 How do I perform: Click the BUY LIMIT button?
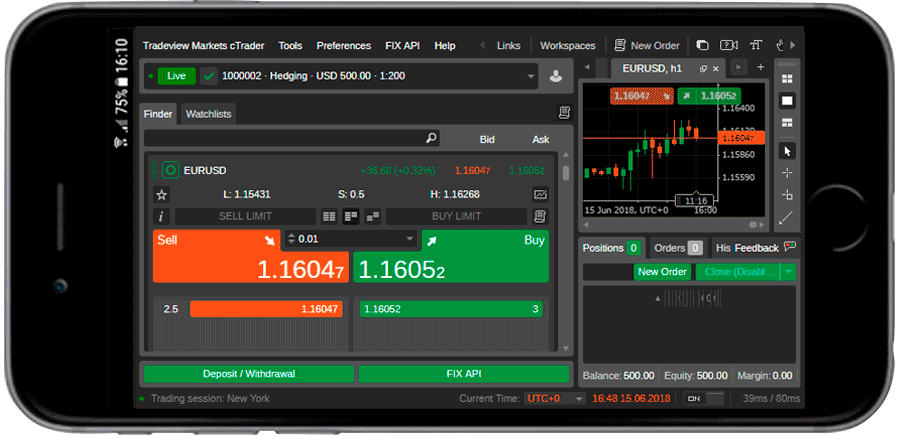tap(456, 217)
